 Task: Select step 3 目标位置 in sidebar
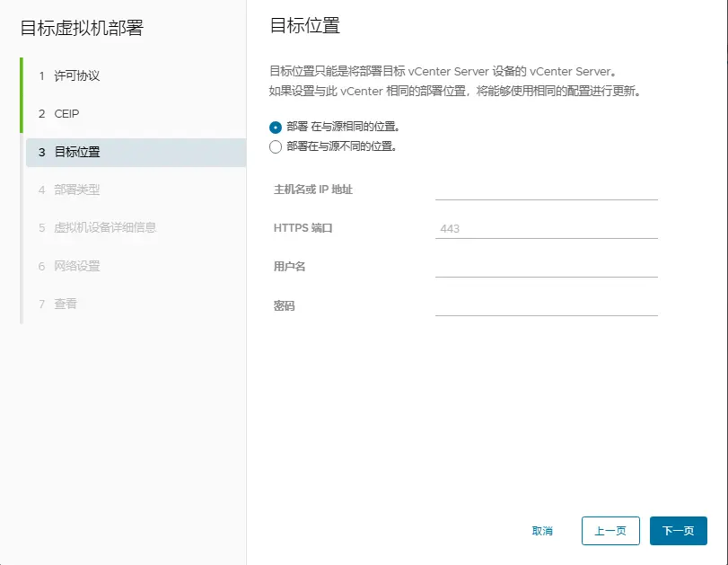(76, 153)
